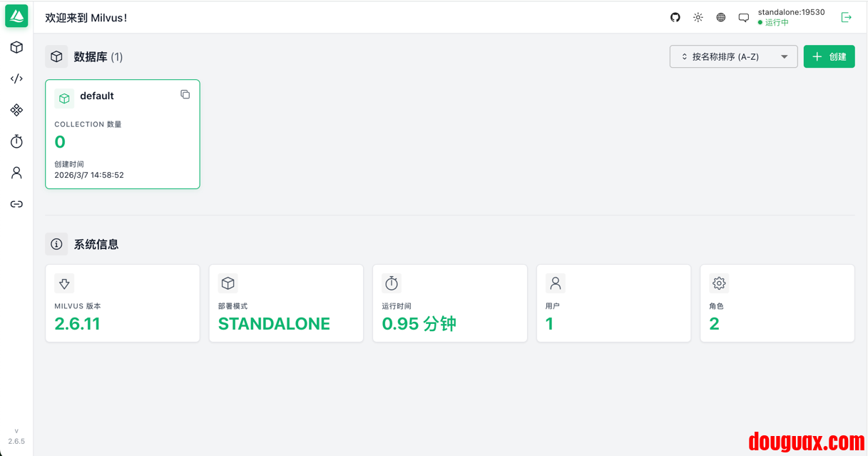Open the default database card

(122, 136)
